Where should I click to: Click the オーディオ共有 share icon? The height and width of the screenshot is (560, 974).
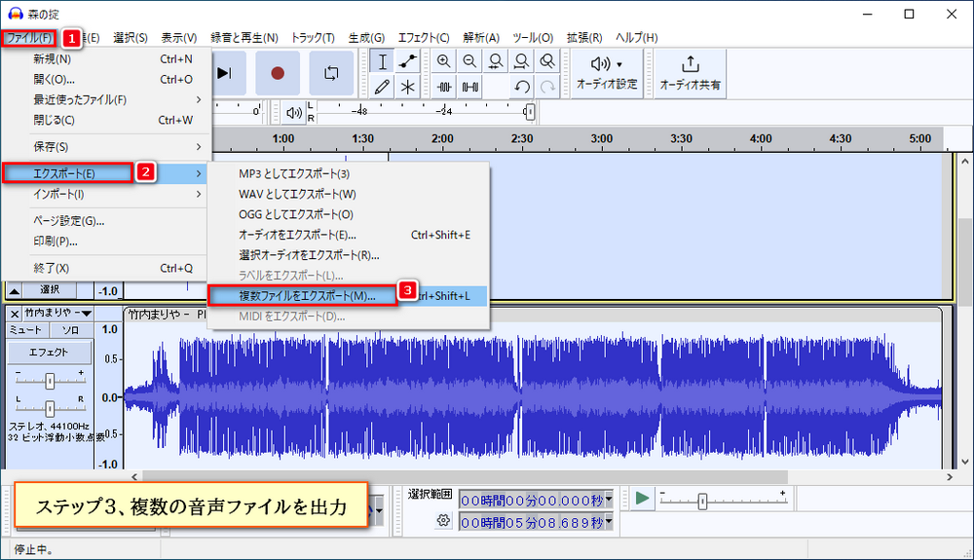click(x=690, y=72)
